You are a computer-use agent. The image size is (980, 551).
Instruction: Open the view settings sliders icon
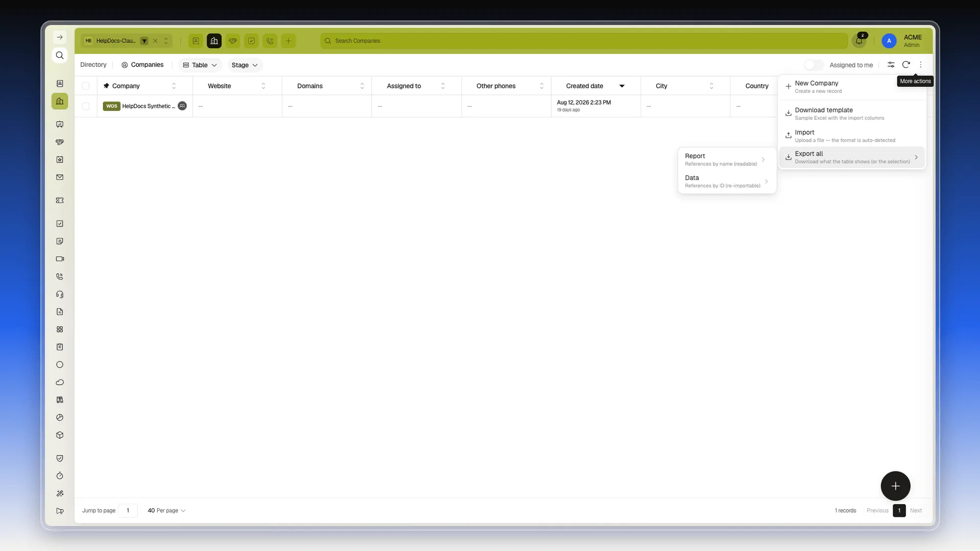pos(891,65)
